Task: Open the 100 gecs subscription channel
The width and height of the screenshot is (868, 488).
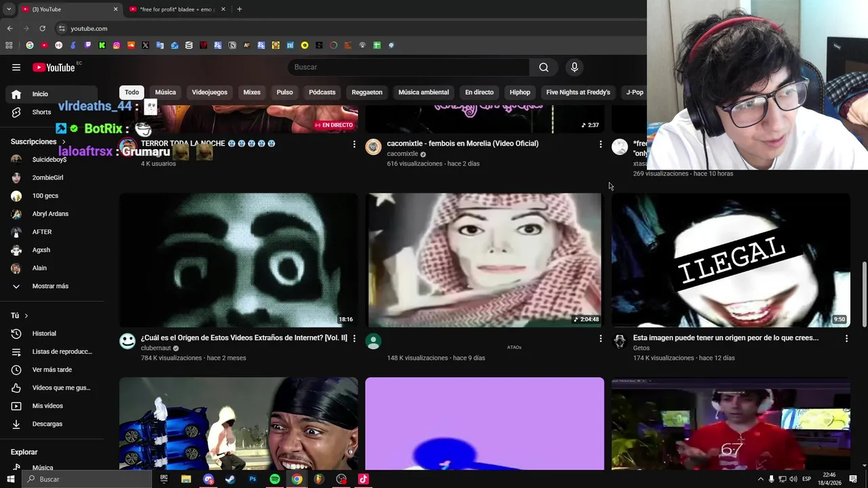Action: [x=52, y=196]
